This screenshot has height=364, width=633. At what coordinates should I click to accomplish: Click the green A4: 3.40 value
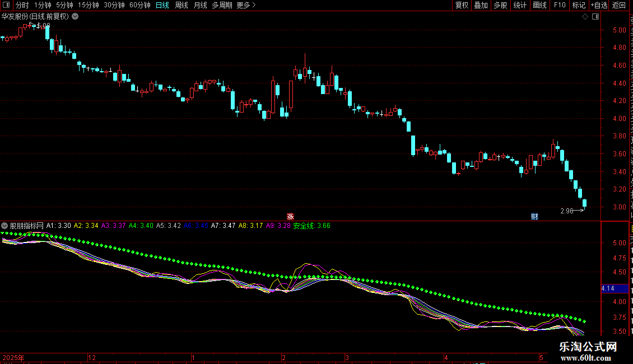point(141,226)
